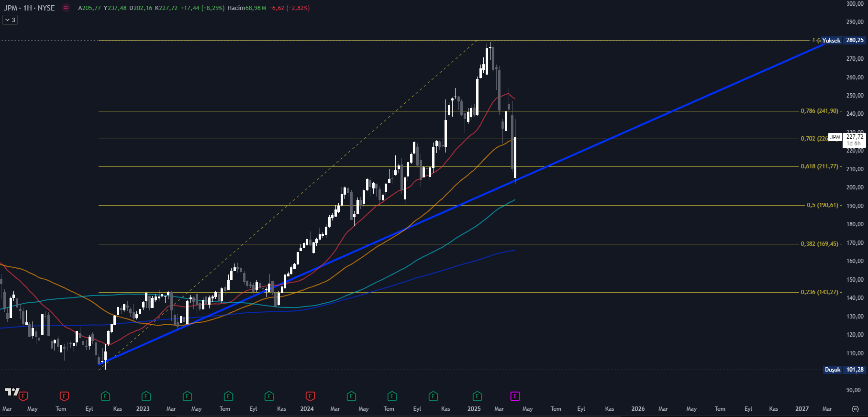Open the earnings marker above the 2025 label

tap(477, 396)
